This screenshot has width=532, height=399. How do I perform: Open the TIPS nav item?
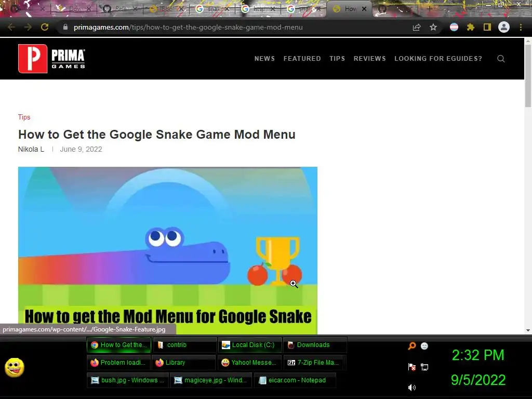coord(337,58)
